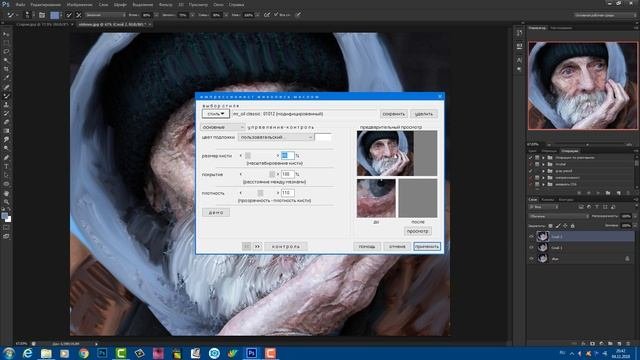
Task: Launch Chrome from the taskbar
Action: [84, 353]
